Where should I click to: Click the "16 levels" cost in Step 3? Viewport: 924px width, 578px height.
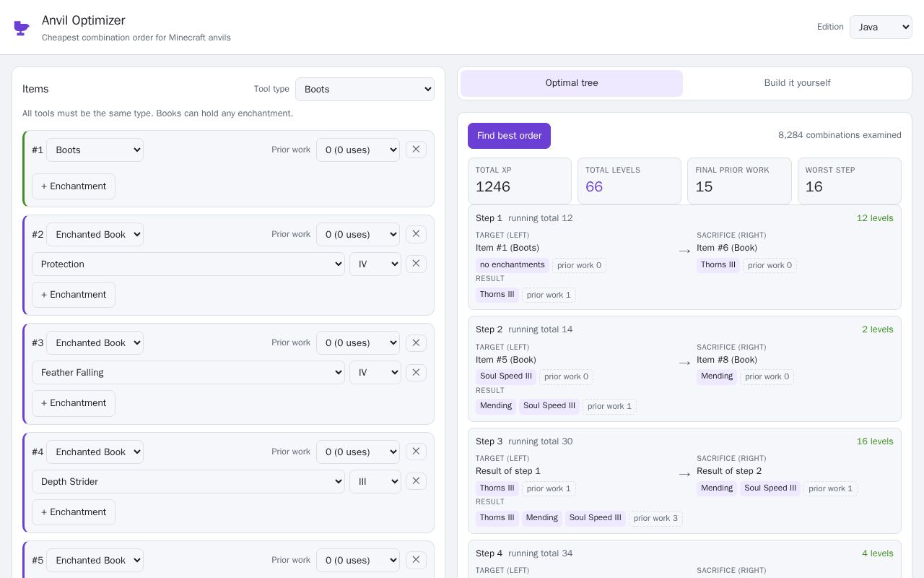[x=875, y=441]
